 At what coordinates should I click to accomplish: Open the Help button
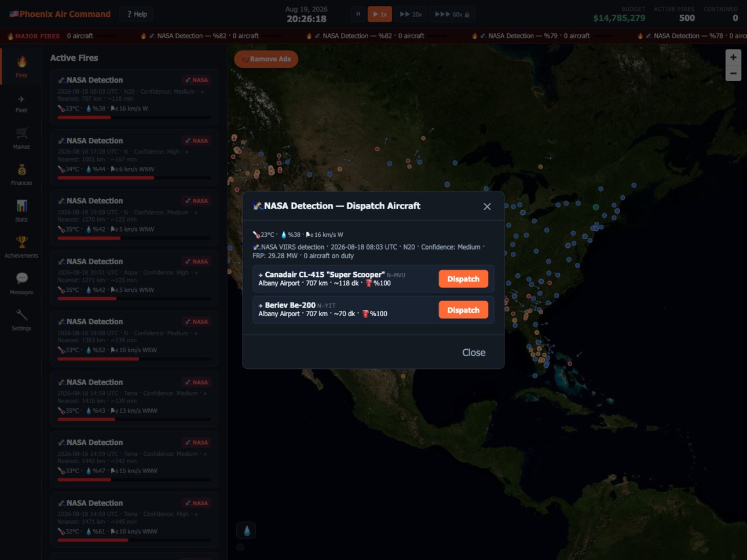[137, 14]
